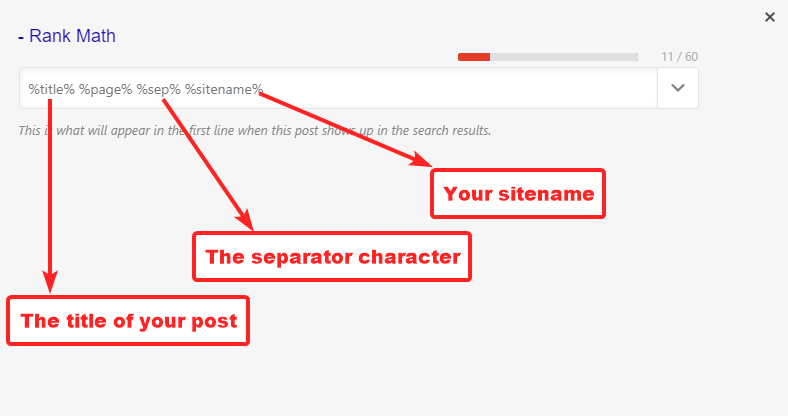Select "The separator character" annotation box

[332, 257]
